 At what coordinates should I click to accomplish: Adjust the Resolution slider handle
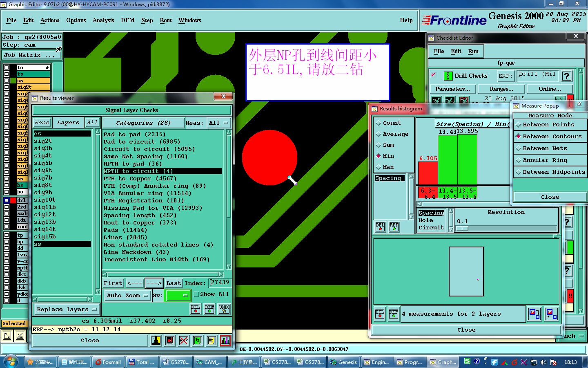click(x=462, y=228)
